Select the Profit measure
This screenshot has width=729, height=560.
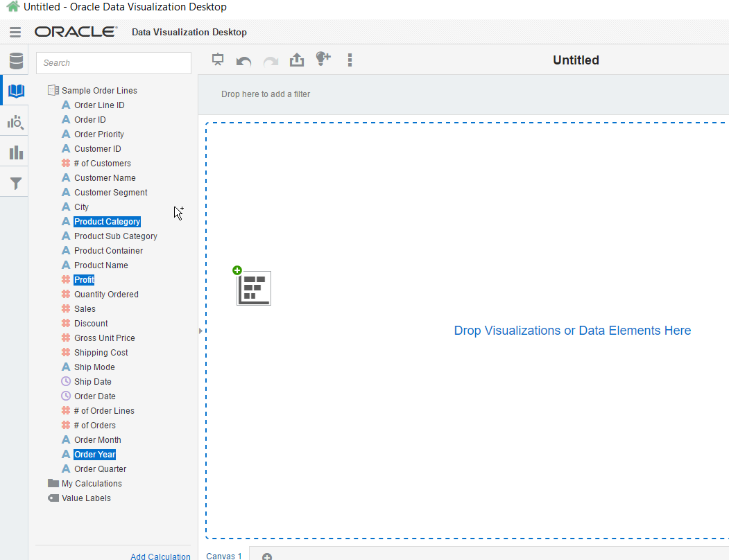coord(84,279)
